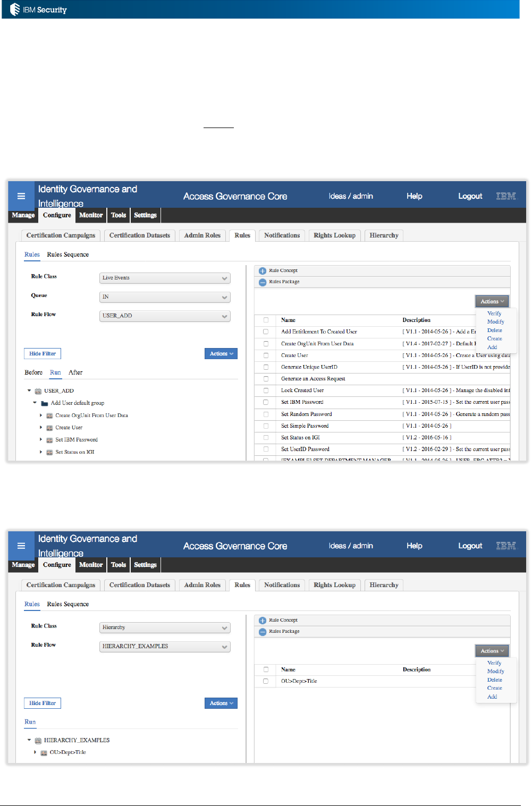This screenshot has width=532, height=806.
Task: Click the minus icon beside Rules Package in the Live Events window
Action: pos(263,282)
